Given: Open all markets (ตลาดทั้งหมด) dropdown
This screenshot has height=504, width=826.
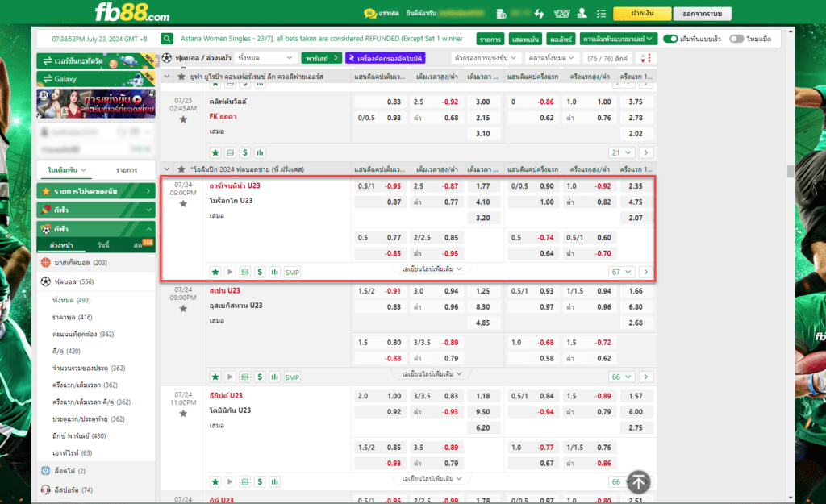Looking at the screenshot, I should pos(552,58).
